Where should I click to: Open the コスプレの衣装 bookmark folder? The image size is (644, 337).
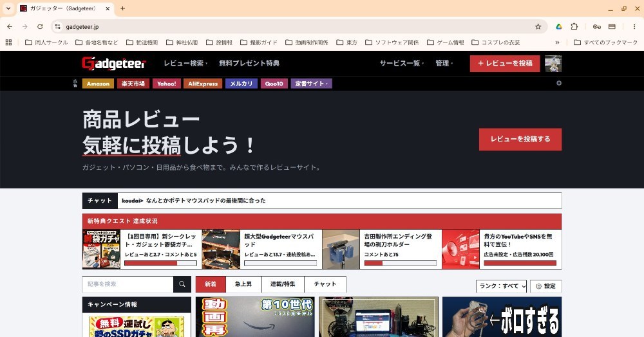496,42
